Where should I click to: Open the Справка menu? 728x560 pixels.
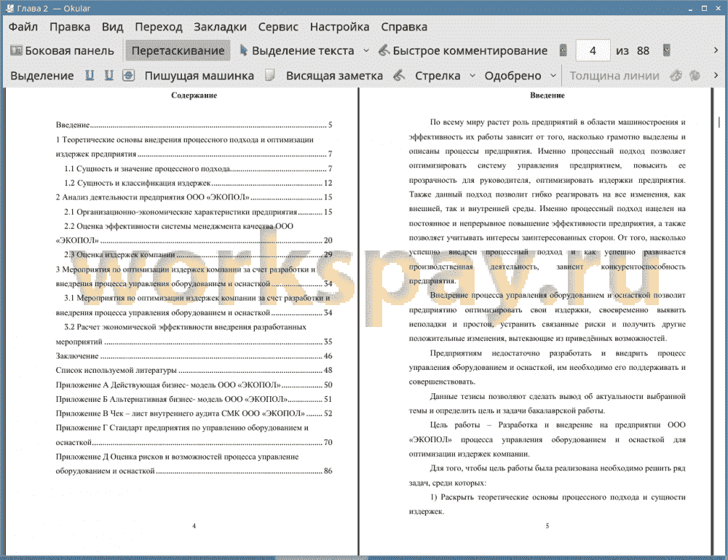pos(404,27)
